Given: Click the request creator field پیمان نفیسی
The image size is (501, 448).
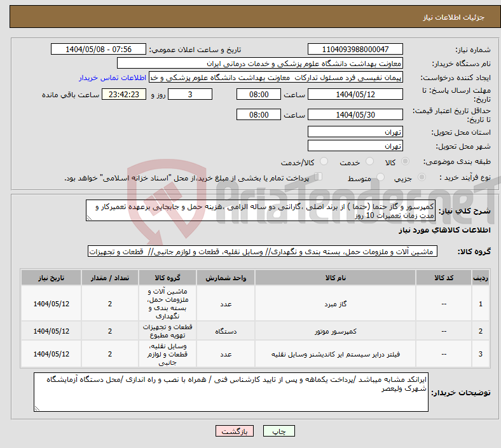Looking at the screenshot, I should 276,78.
